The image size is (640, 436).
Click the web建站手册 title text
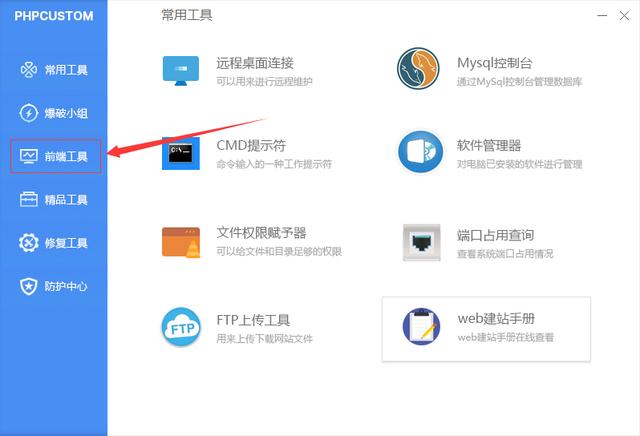496,318
